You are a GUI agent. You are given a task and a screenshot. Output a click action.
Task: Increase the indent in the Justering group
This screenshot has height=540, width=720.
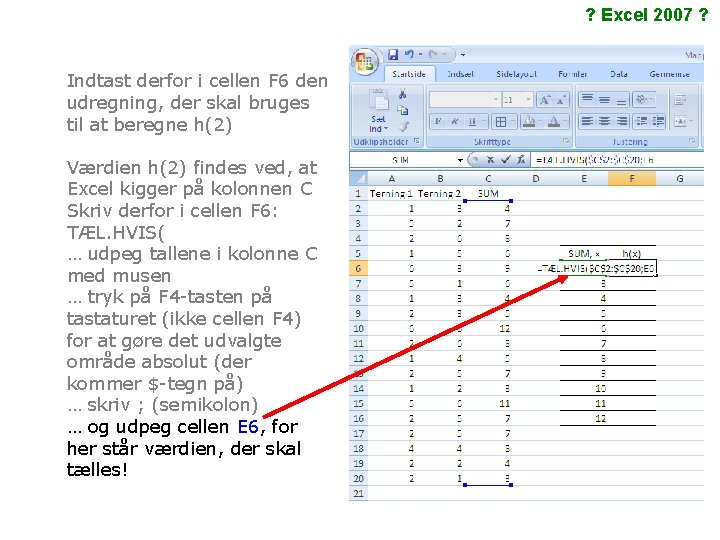(x=658, y=122)
